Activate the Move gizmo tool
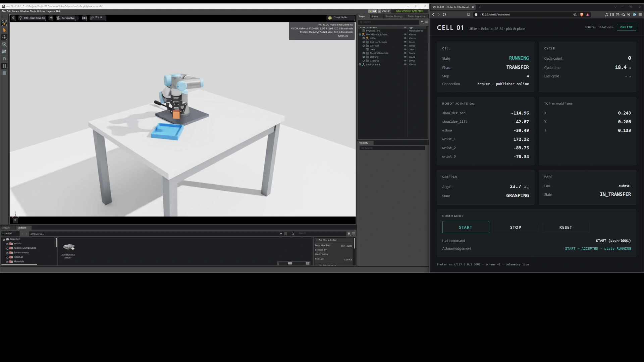Viewport: 644px width, 362px height. click(4, 37)
